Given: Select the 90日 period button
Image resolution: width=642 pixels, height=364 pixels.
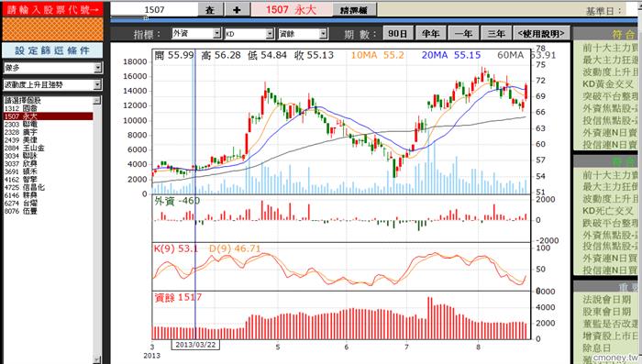Looking at the screenshot, I should click(x=397, y=34).
